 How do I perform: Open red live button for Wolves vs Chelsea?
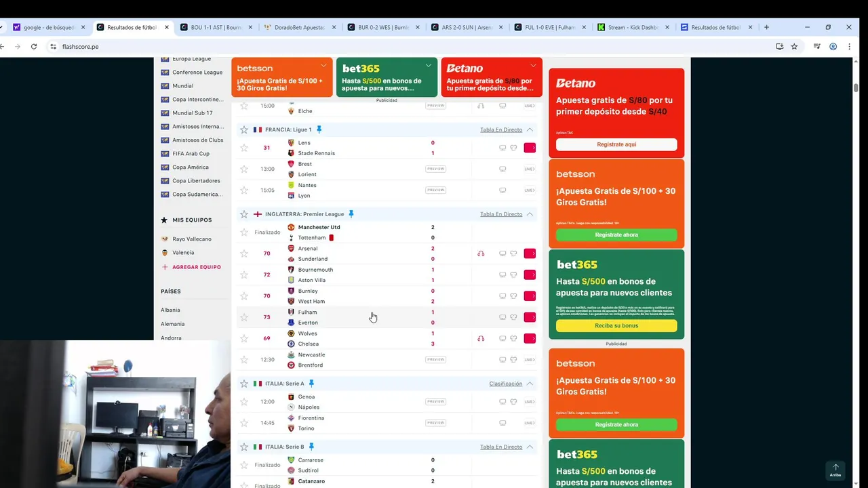(530, 338)
